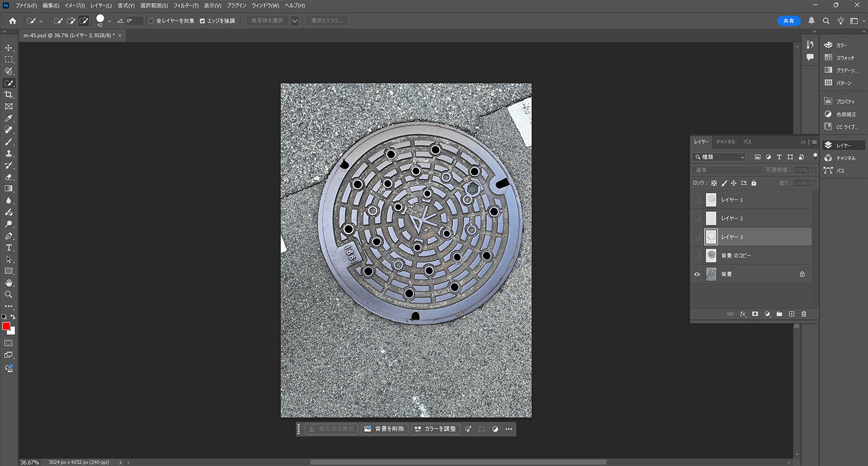Select the Pen tool

pyautogui.click(x=9, y=236)
